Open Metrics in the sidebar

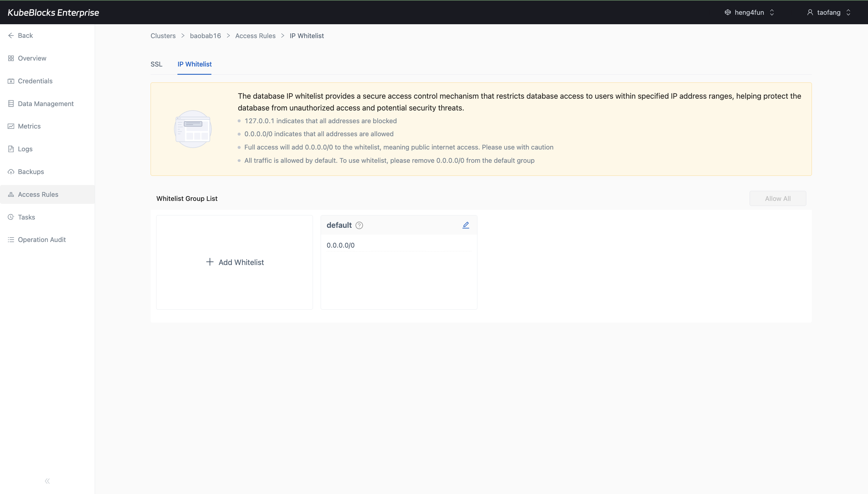click(48, 126)
